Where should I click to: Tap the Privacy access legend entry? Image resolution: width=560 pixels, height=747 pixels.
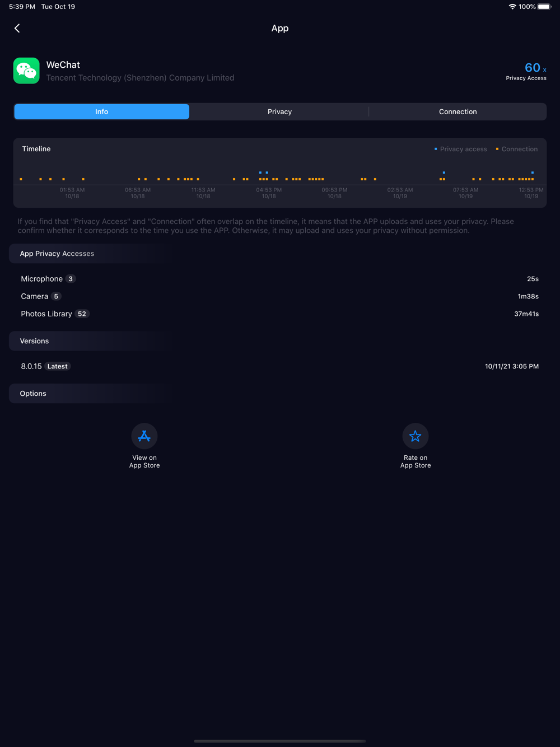tap(460, 149)
